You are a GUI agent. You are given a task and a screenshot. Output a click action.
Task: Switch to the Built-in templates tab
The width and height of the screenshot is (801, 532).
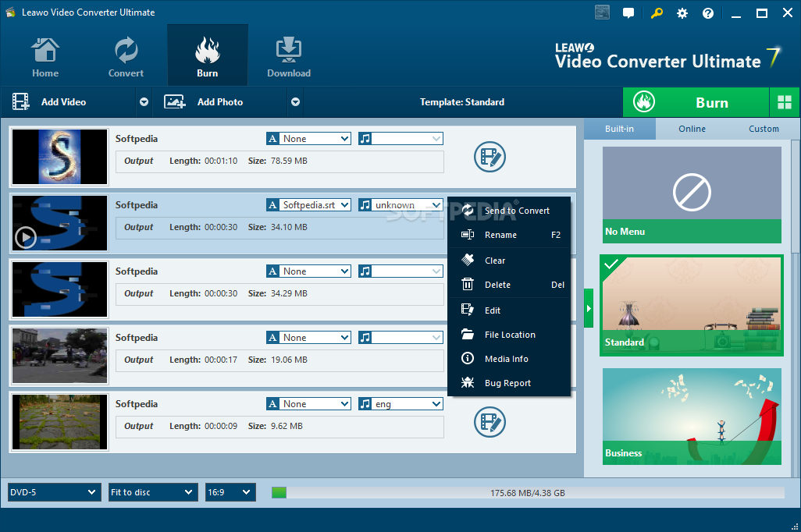pyautogui.click(x=619, y=129)
